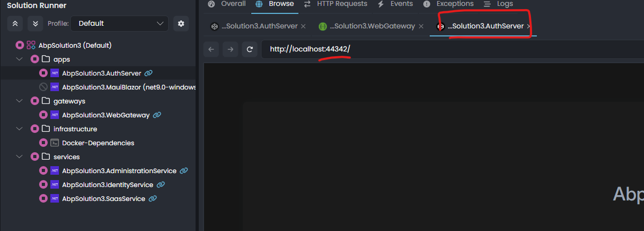Collapse the apps folder chevron
644x231 pixels.
coord(20,59)
